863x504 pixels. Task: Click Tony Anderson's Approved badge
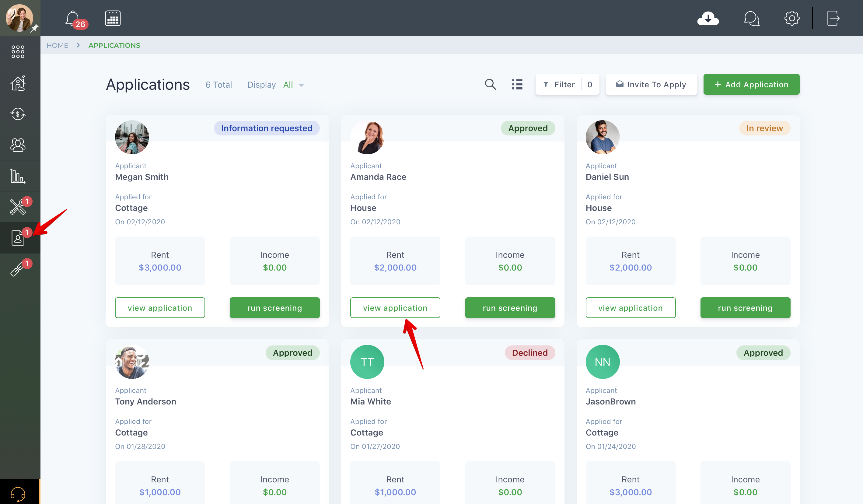pos(292,352)
